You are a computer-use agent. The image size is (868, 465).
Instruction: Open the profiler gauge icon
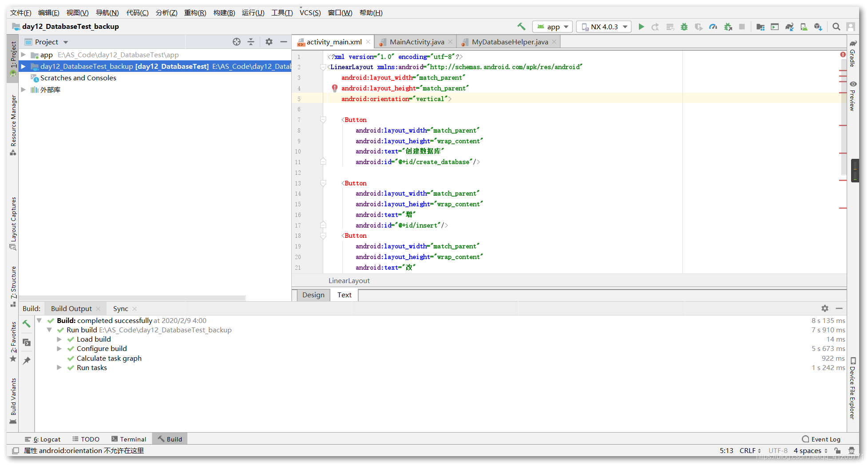coord(713,27)
